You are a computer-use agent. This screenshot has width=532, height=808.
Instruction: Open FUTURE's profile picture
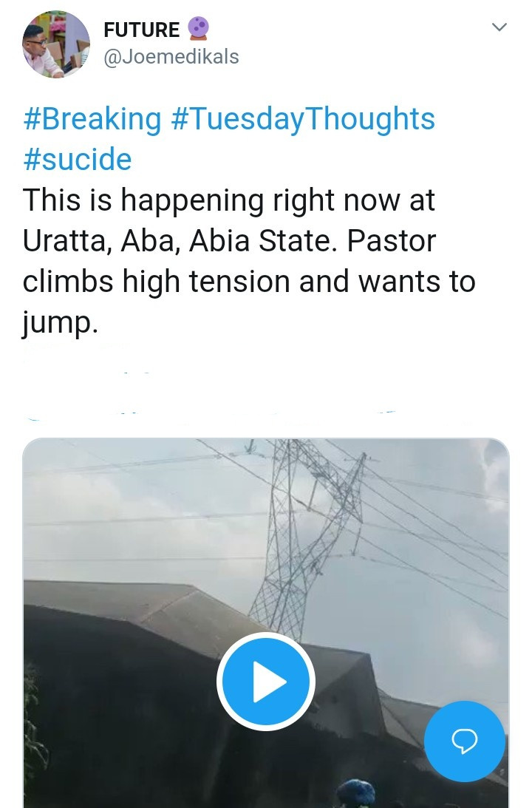56,44
